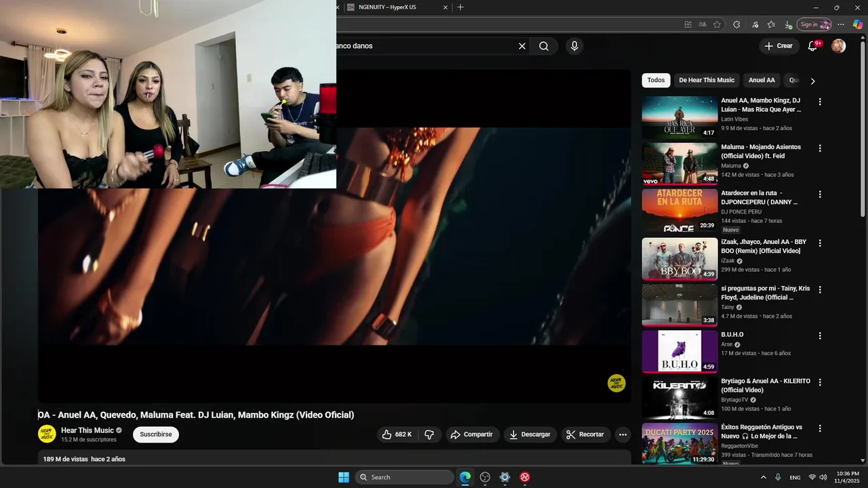Play Ducati Party 2025 thumbnail
Image resolution: width=868 pixels, height=488 pixels.
(679, 444)
